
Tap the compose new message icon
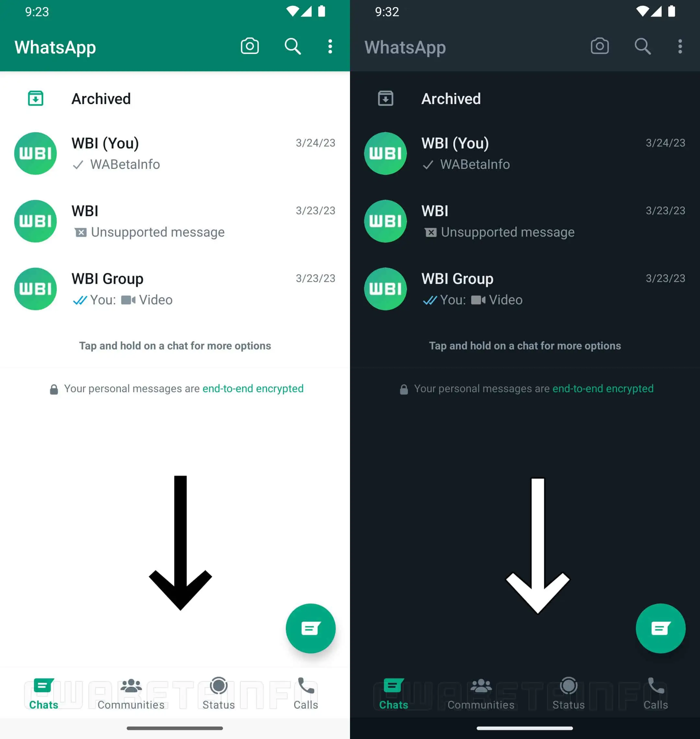coord(310,627)
